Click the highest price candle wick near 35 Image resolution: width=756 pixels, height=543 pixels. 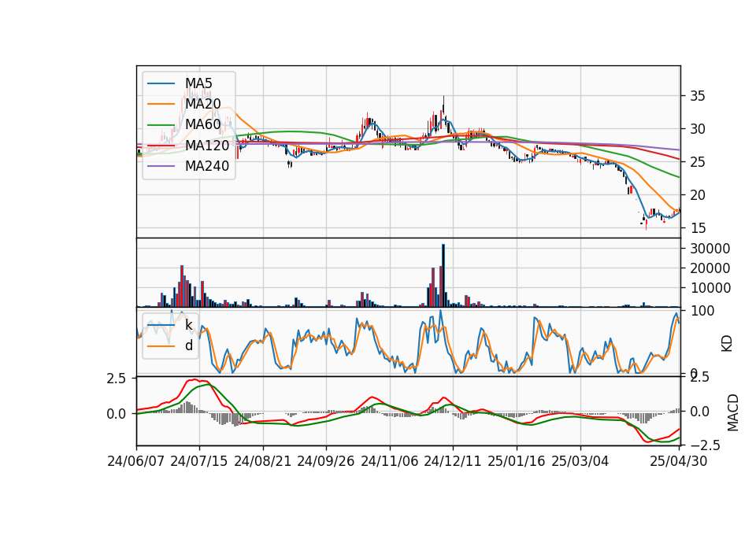pos(443,104)
